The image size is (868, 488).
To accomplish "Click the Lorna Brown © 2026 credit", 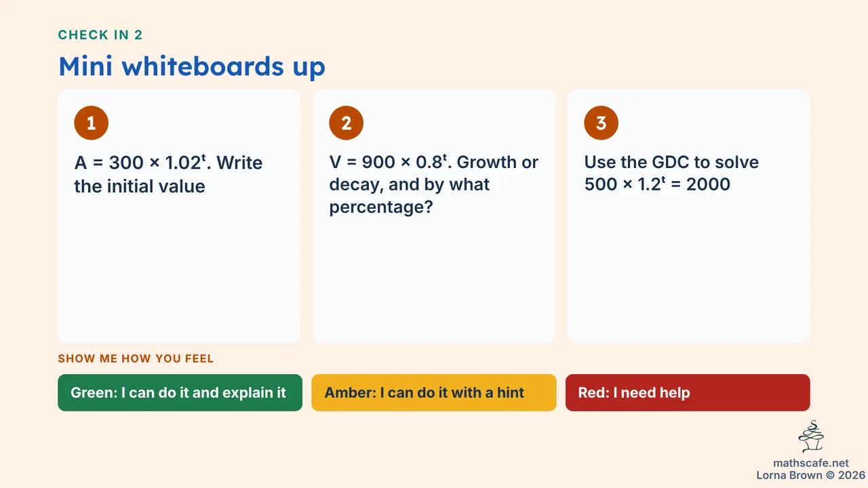I will [811, 475].
